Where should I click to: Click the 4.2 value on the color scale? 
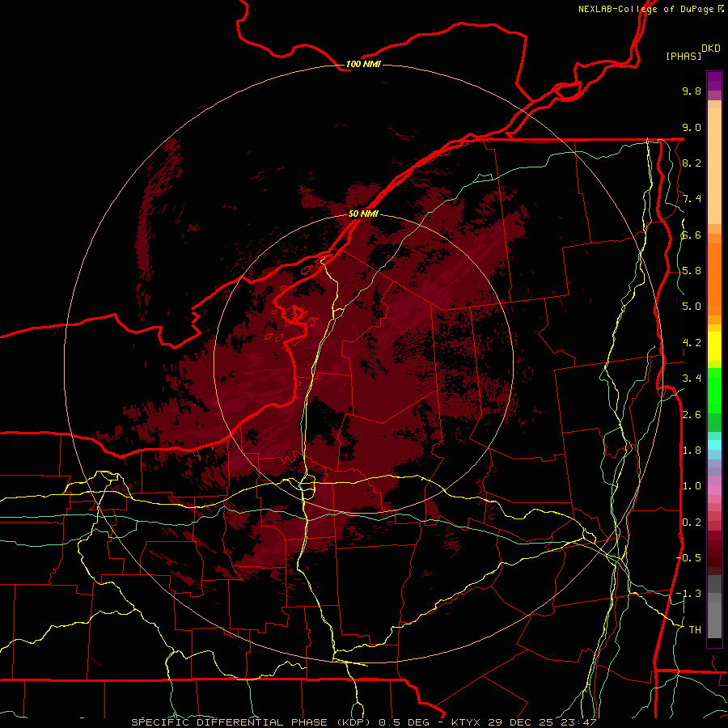click(x=692, y=343)
